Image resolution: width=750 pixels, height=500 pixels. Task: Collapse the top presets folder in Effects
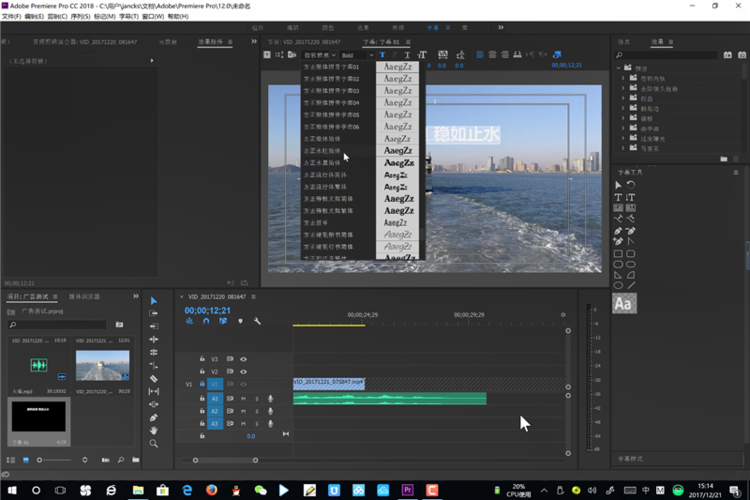618,68
